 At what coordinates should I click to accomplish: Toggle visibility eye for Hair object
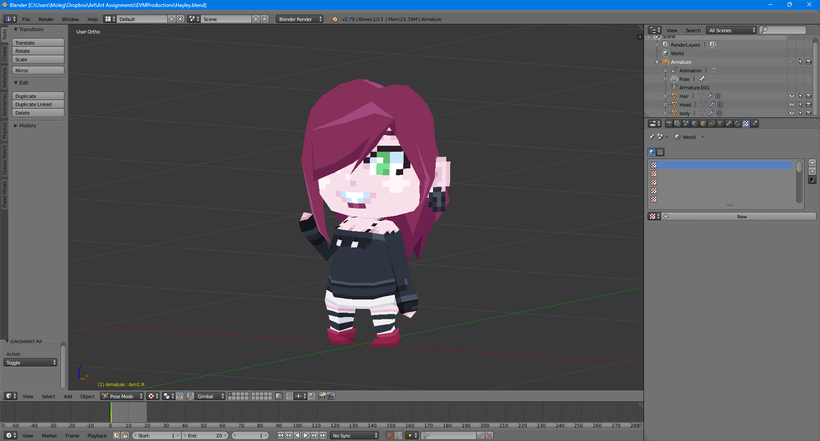791,96
